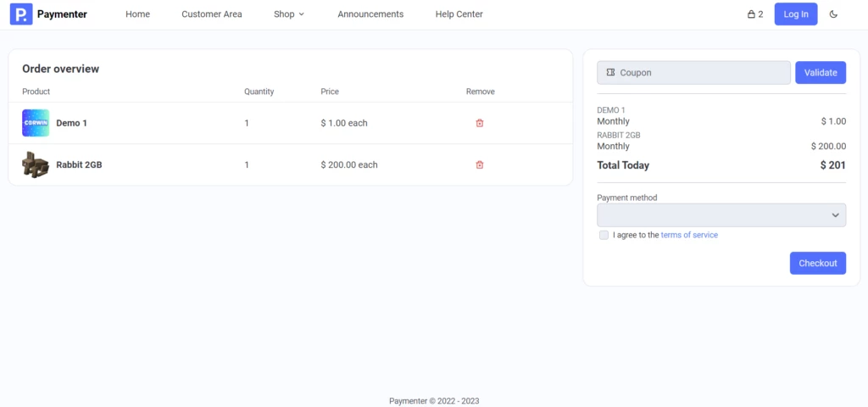The image size is (868, 407).
Task: Toggle dark mode moon icon
Action: pos(833,14)
